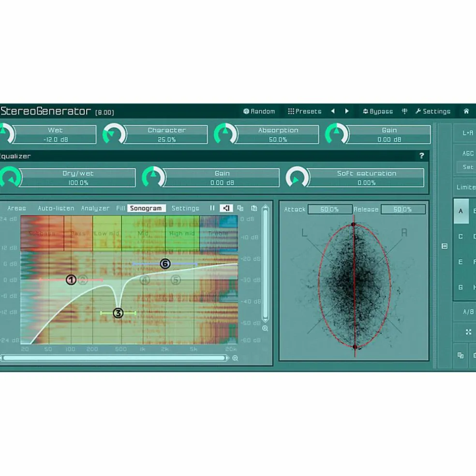Click the equalizer copy icon
The width and height of the screenshot is (476, 476).
[240, 208]
